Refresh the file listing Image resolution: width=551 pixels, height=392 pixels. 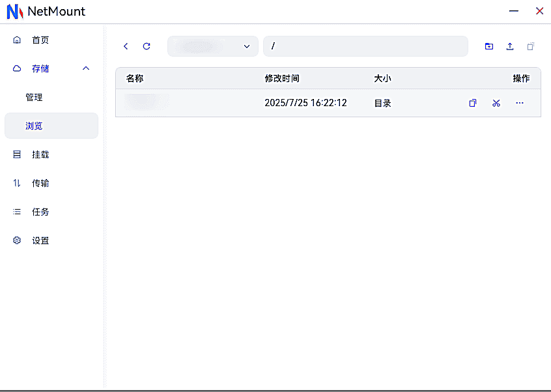[147, 46]
